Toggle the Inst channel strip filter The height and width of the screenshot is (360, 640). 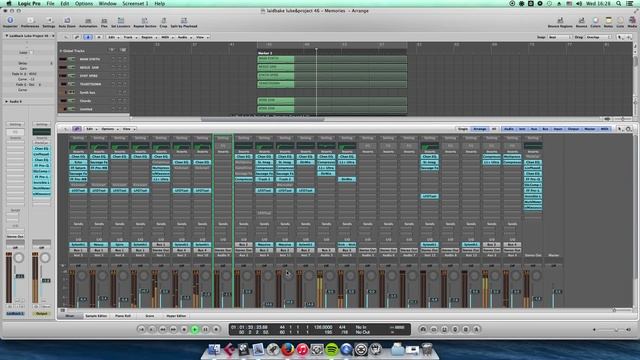[522, 129]
